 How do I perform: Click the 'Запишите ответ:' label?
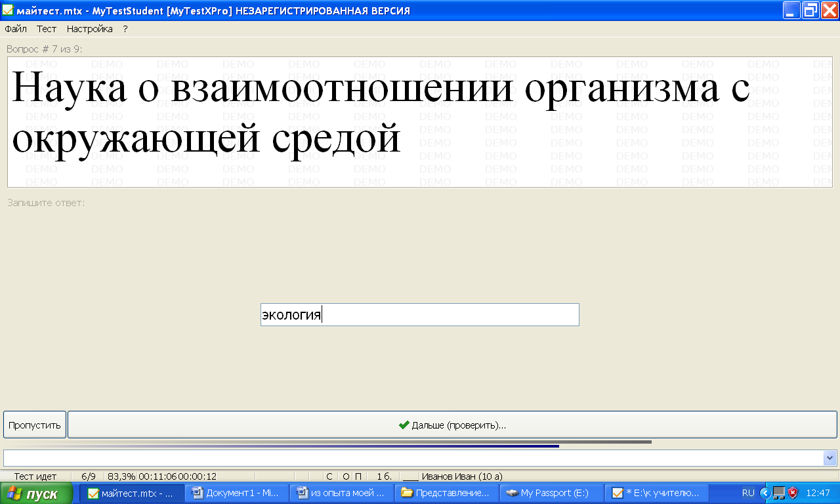pos(46,202)
